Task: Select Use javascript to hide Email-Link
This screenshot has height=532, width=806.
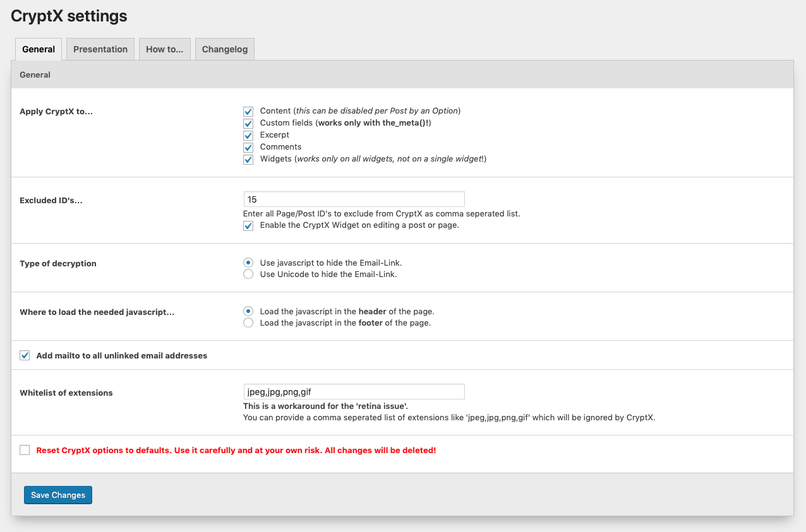Action: point(248,263)
